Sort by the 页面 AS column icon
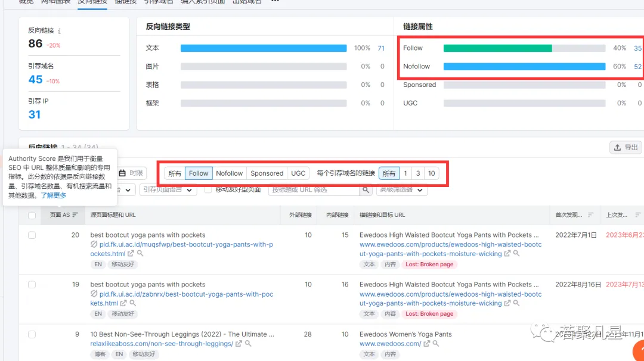The width and height of the screenshot is (644, 361). 75,214
